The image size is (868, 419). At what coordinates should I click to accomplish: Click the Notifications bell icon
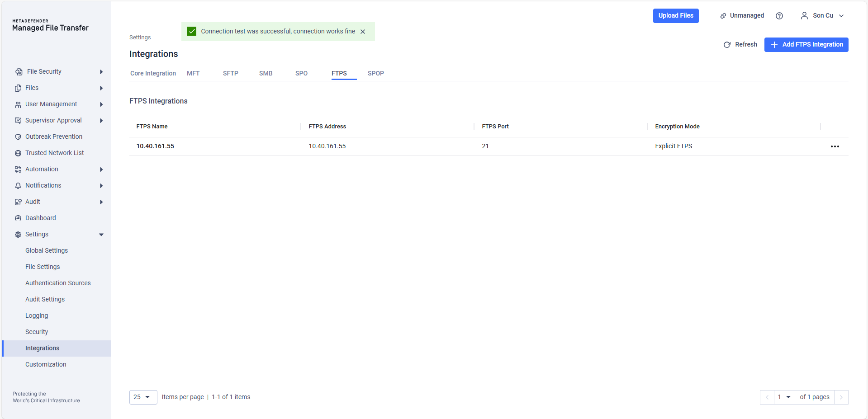(x=18, y=186)
